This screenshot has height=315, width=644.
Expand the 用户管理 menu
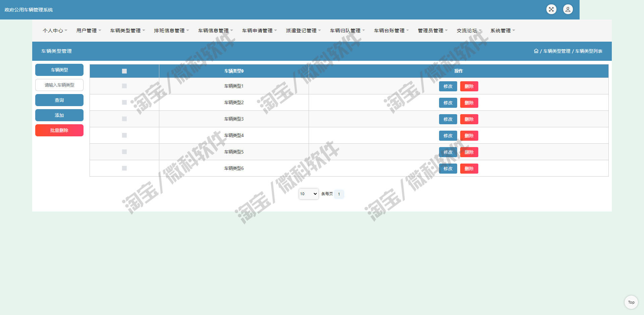click(89, 31)
